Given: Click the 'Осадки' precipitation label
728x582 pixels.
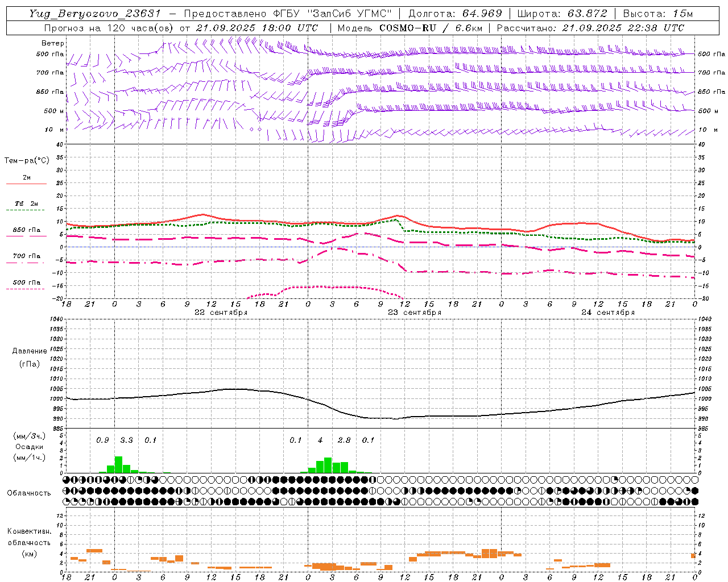Looking at the screenshot, I should (x=29, y=447).
